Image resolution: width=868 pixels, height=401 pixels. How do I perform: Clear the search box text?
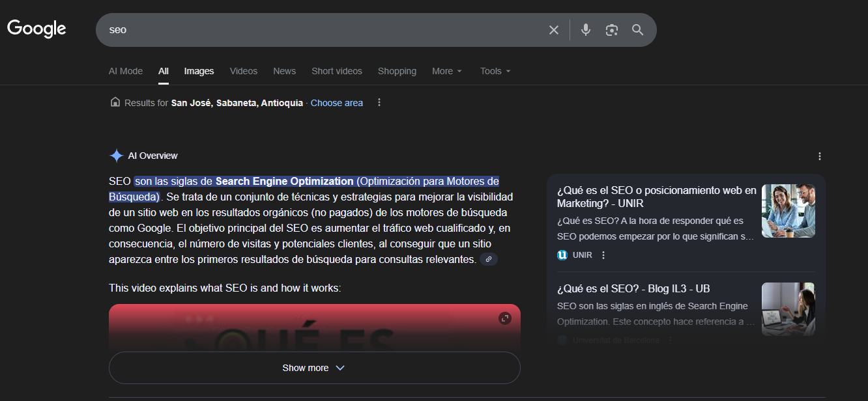[553, 30]
